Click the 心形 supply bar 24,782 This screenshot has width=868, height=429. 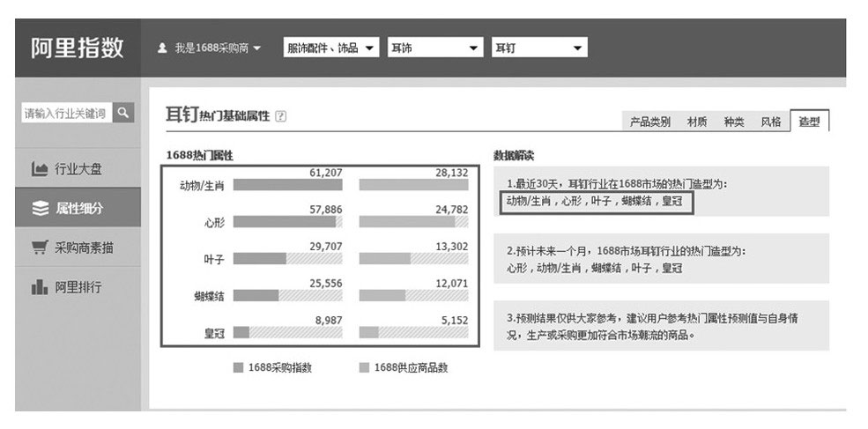click(413, 221)
